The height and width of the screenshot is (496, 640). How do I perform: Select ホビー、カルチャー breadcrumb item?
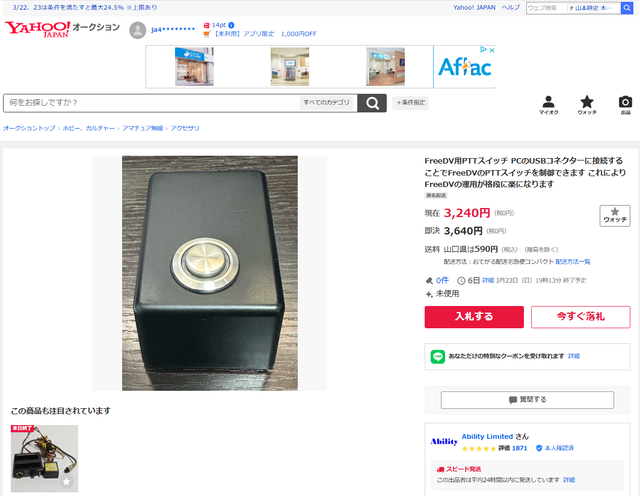pyautogui.click(x=89, y=128)
